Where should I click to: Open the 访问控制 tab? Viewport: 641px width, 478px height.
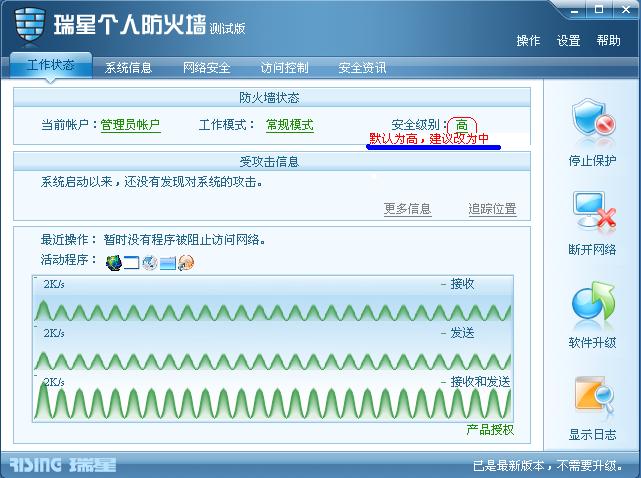pos(284,67)
